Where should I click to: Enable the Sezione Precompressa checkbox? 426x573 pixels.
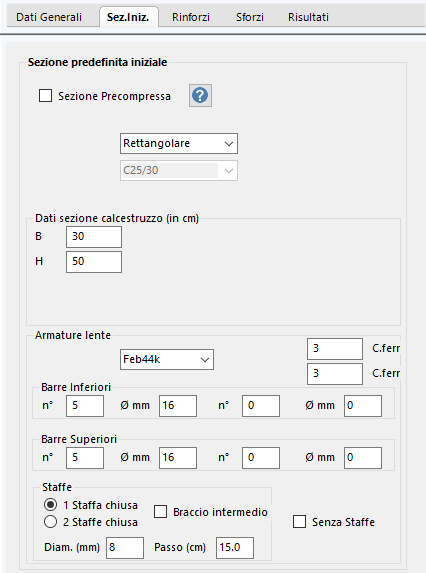click(x=45, y=96)
